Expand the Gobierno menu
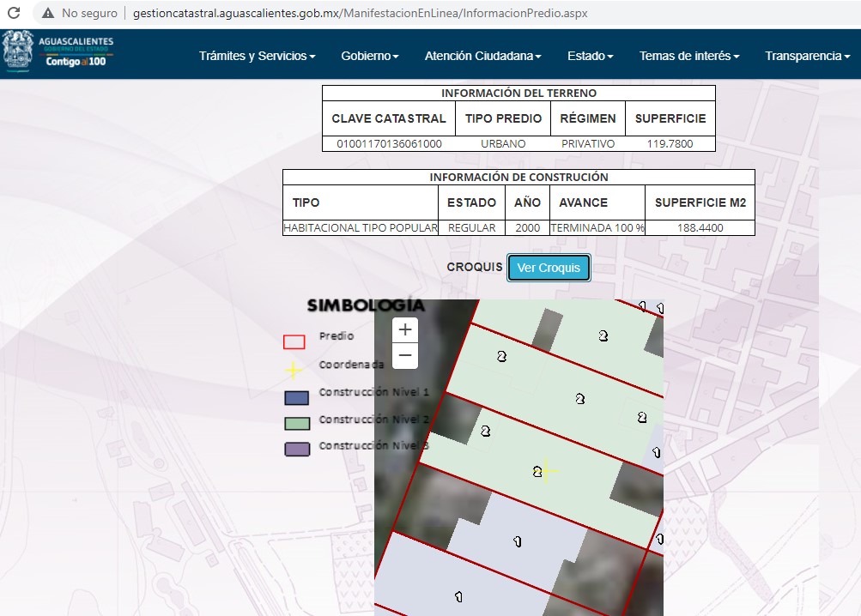This screenshot has width=861, height=616. point(369,56)
